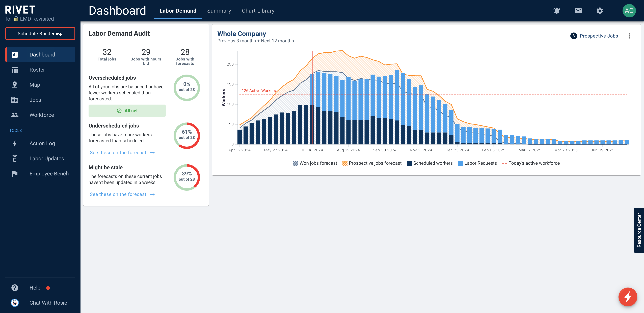The height and width of the screenshot is (313, 644).
Task: Open the chart three-dot options menu
Action: pyautogui.click(x=630, y=36)
